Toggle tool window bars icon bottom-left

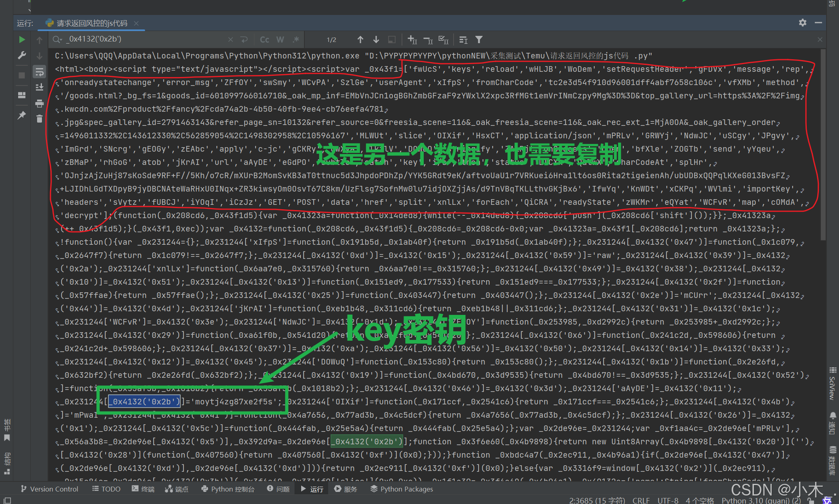pos(7,500)
